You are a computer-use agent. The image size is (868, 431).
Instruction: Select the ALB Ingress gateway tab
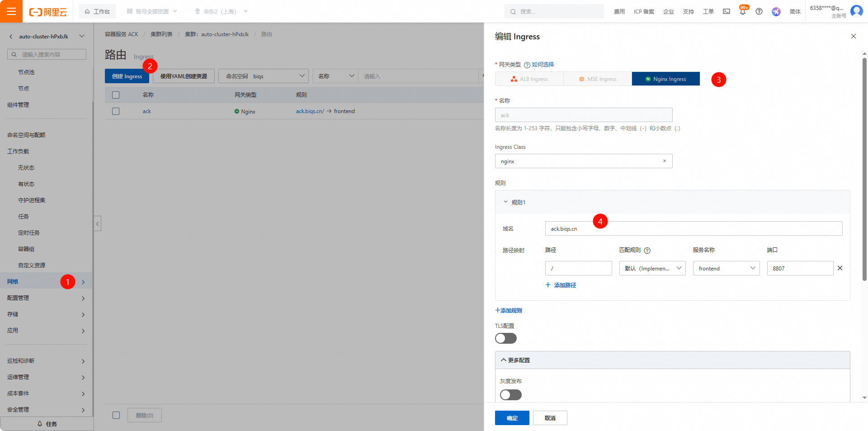tap(529, 79)
